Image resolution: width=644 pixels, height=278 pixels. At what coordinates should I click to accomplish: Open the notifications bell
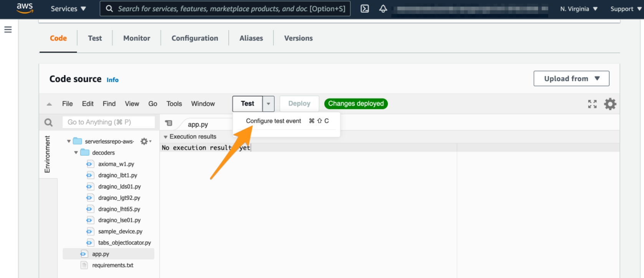(x=383, y=8)
